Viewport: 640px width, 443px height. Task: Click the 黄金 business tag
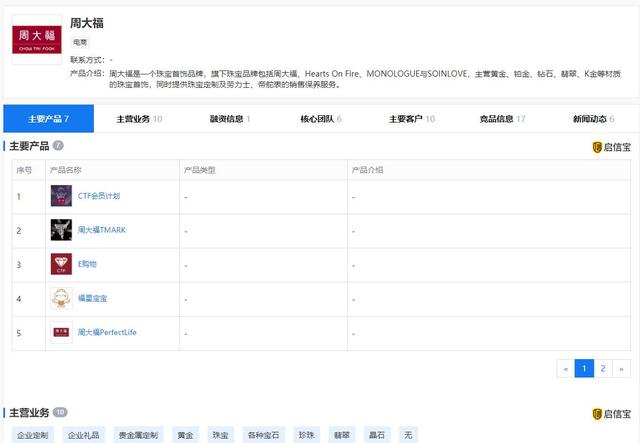point(185,435)
